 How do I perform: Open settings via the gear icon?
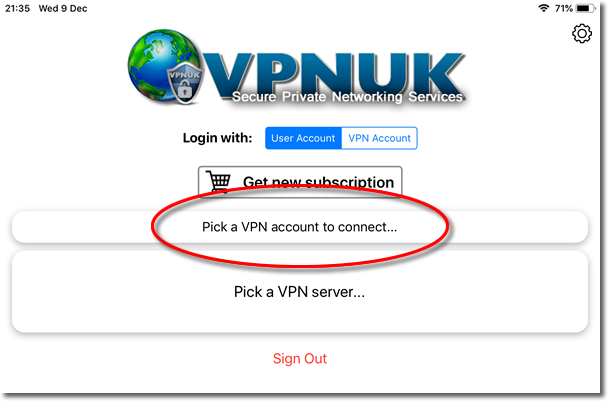[x=582, y=34]
